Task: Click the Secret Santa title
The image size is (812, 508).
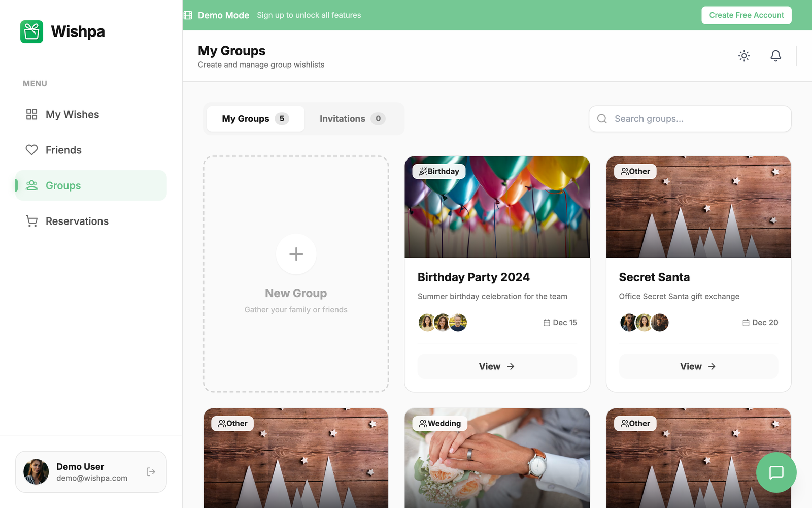Action: pyautogui.click(x=654, y=277)
